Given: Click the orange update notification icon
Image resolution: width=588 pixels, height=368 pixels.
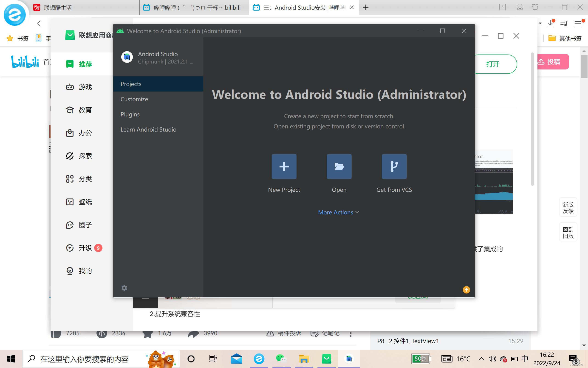Looking at the screenshot, I should 466,290.
